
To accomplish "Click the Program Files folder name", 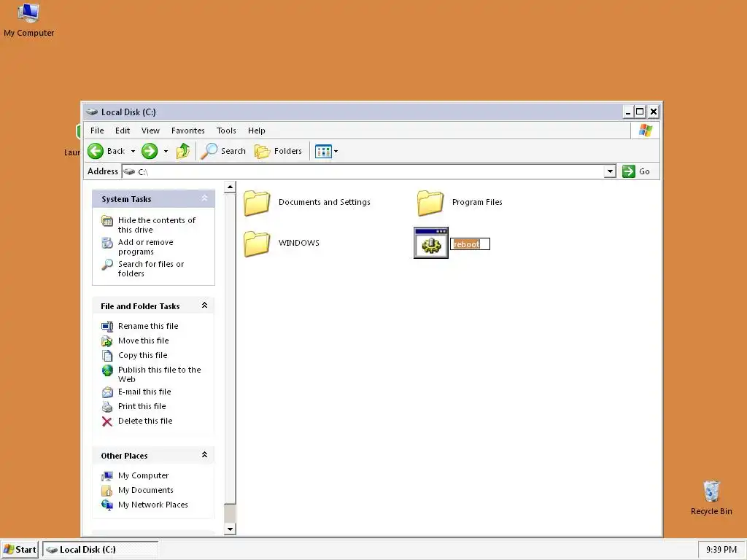I will tap(477, 202).
